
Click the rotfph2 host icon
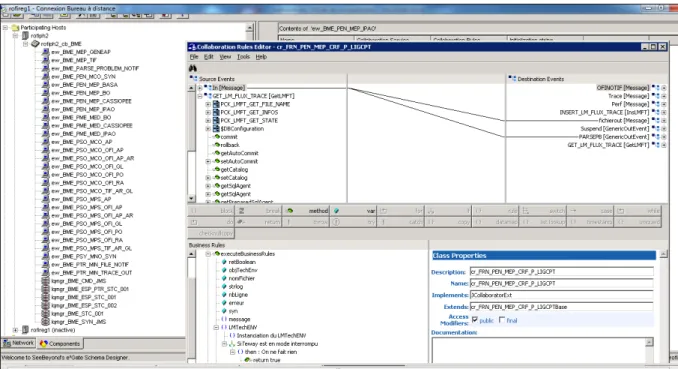tap(26, 35)
